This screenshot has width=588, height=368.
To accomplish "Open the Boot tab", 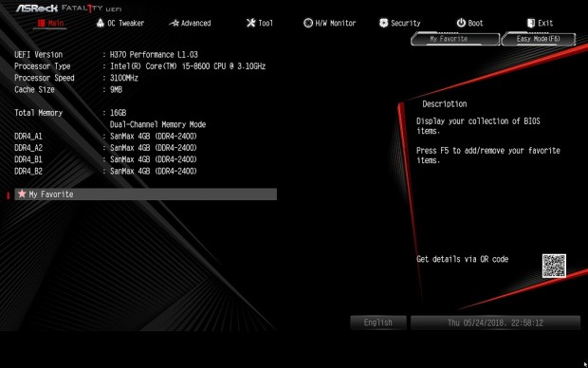I will coord(475,24).
